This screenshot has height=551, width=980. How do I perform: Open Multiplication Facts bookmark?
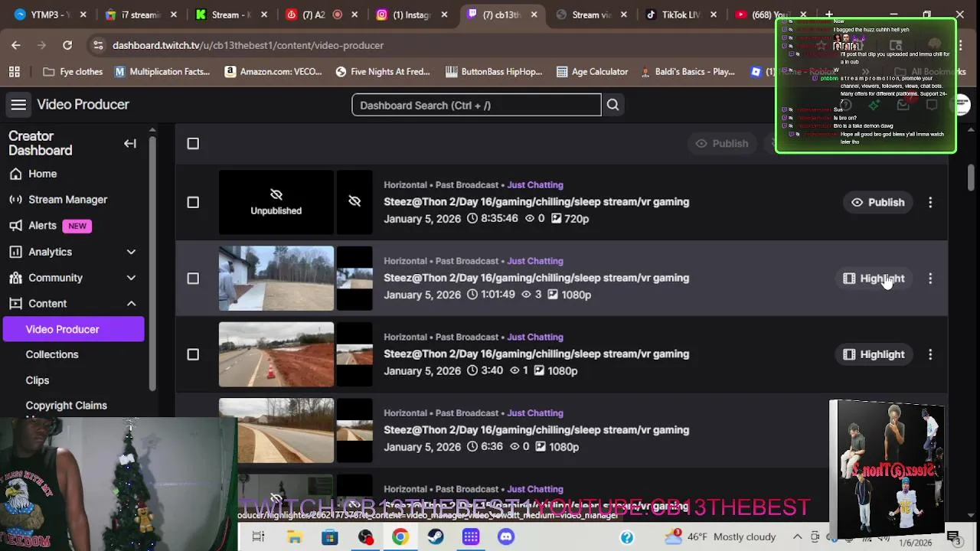tap(162, 72)
